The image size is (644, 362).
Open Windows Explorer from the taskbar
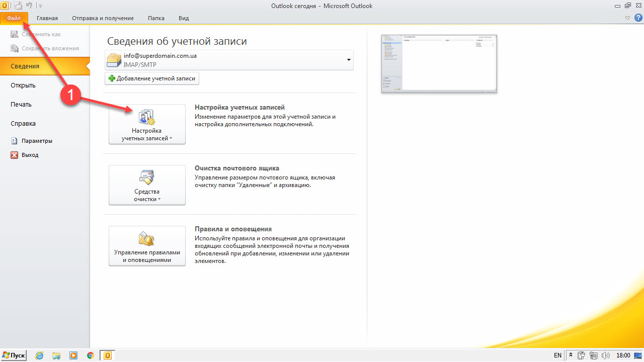[x=56, y=355]
